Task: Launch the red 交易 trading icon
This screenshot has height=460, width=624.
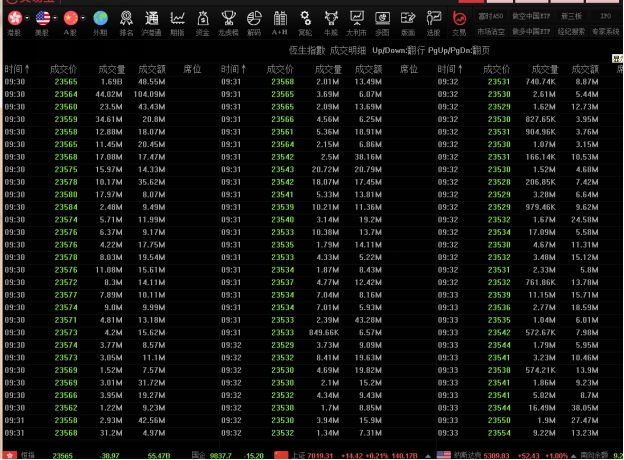Action: point(458,19)
